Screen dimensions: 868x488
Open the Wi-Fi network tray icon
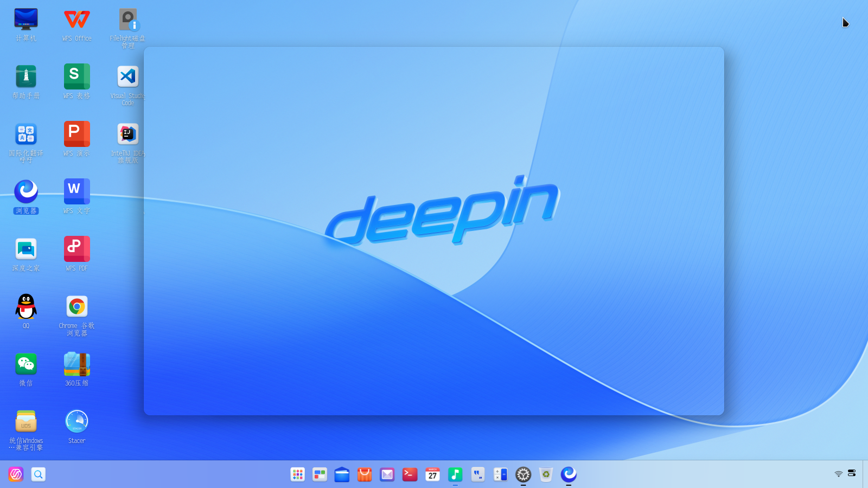[839, 474]
